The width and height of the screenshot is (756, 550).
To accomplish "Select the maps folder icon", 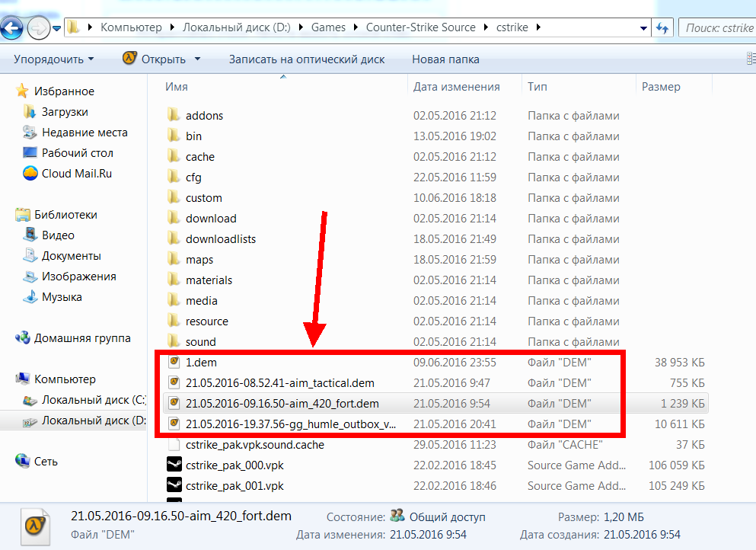I will pos(174,259).
